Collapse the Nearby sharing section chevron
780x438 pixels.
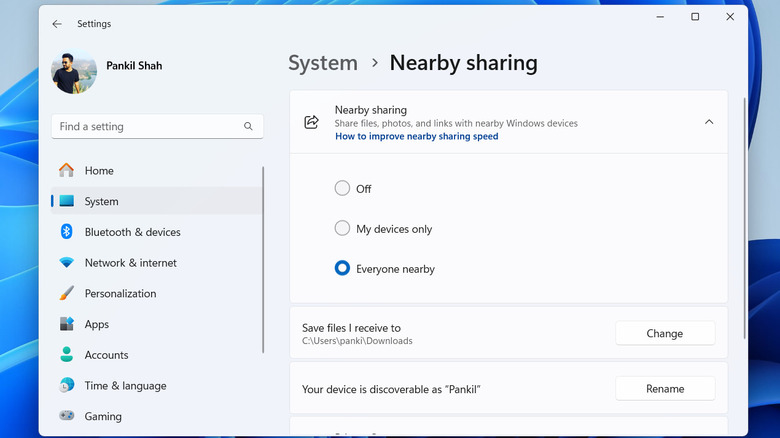(709, 122)
